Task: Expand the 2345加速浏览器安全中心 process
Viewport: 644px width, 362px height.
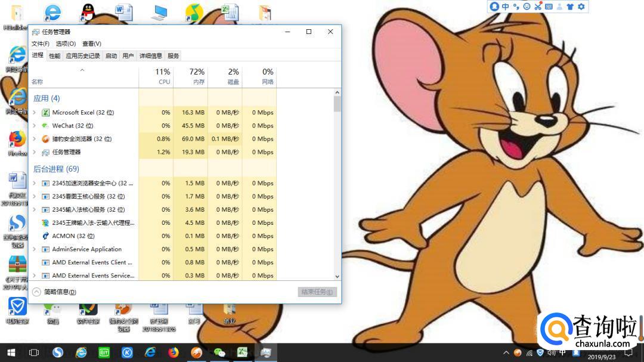Action: click(35, 183)
